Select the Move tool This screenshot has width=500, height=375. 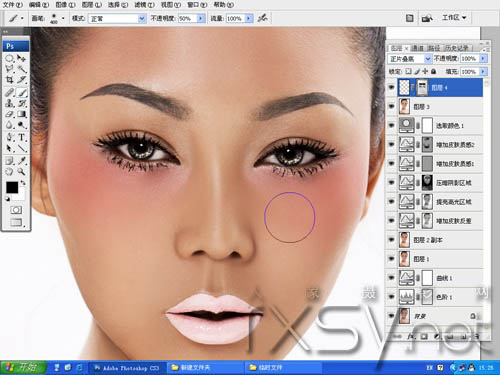[22, 59]
